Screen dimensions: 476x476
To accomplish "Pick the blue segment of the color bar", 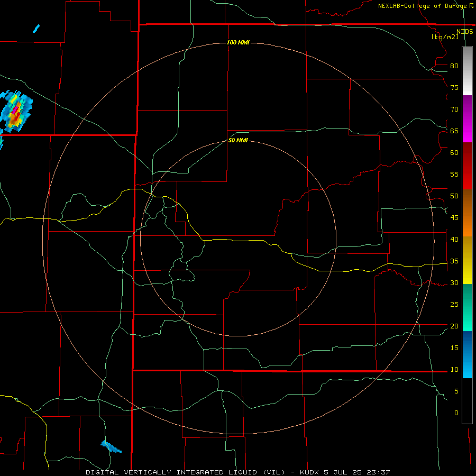I will [x=467, y=354].
